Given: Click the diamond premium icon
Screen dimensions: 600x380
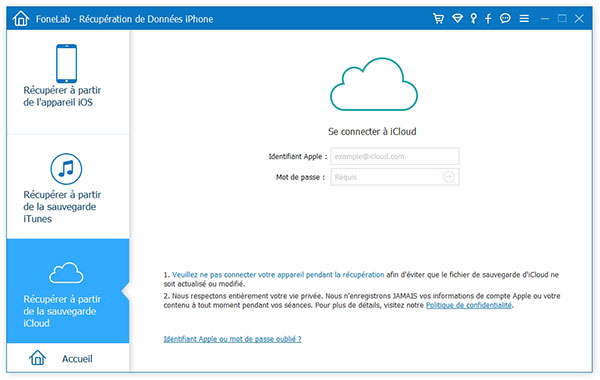Looking at the screenshot, I should [x=457, y=18].
